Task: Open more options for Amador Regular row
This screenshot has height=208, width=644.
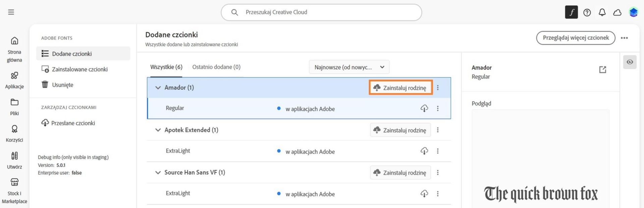Action: [x=438, y=108]
